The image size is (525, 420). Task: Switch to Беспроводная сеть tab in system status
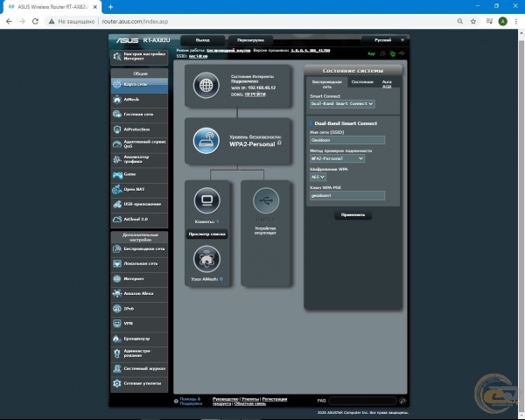[326, 84]
